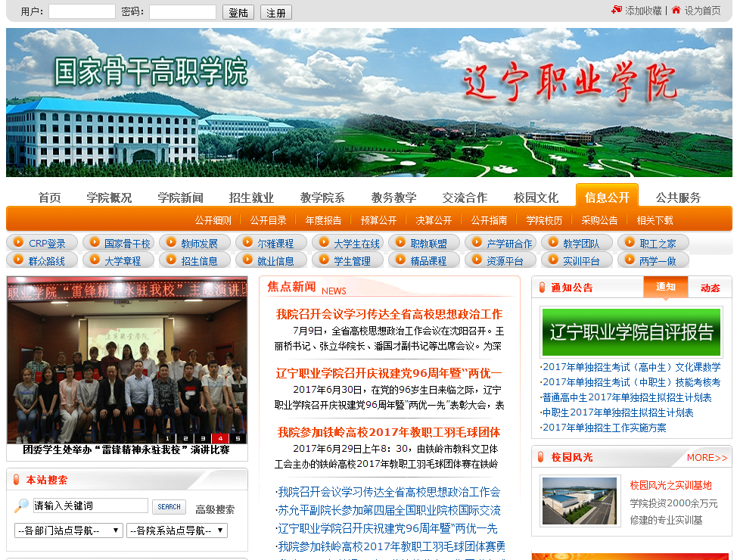
Task: Click the orange arrow icon on CRP登录
Action: [x=18, y=243]
